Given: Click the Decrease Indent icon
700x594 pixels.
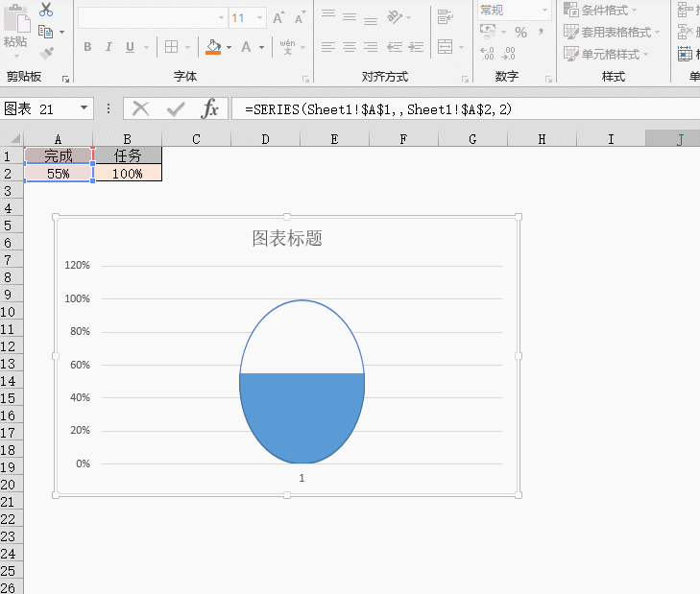Looking at the screenshot, I should click(395, 47).
